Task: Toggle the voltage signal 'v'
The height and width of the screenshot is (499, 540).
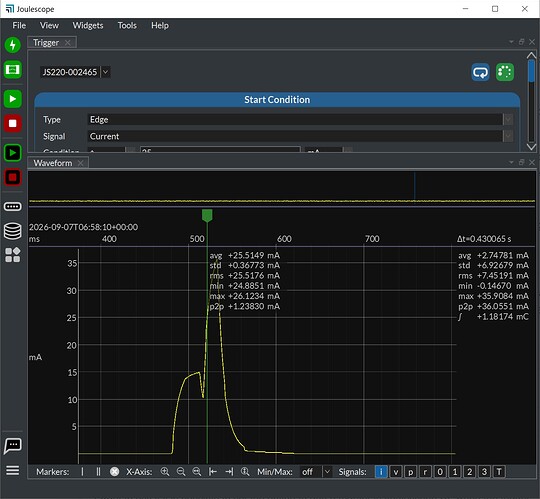Action: pos(396,472)
